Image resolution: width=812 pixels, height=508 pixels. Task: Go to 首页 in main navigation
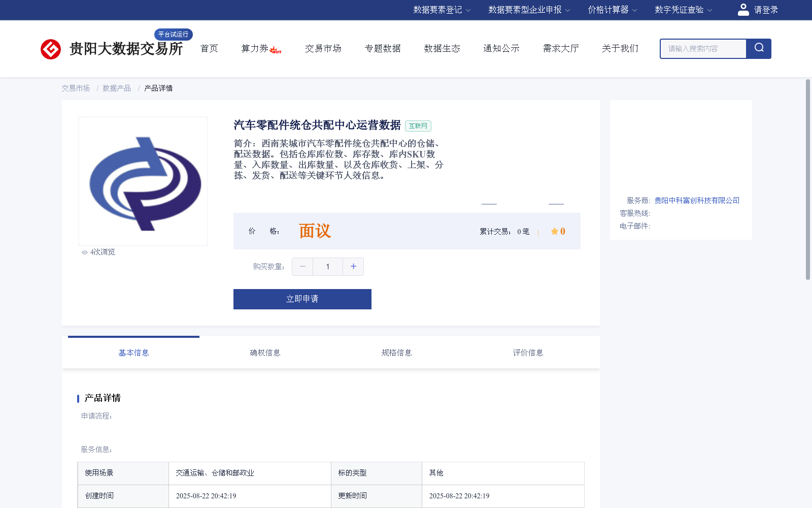(x=209, y=48)
